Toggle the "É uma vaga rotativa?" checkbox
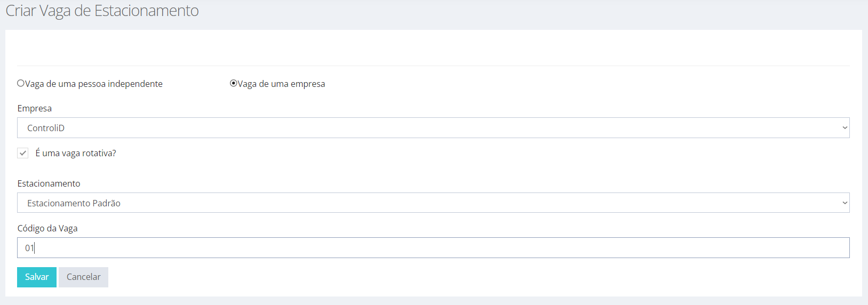The image size is (868, 305). tap(23, 153)
